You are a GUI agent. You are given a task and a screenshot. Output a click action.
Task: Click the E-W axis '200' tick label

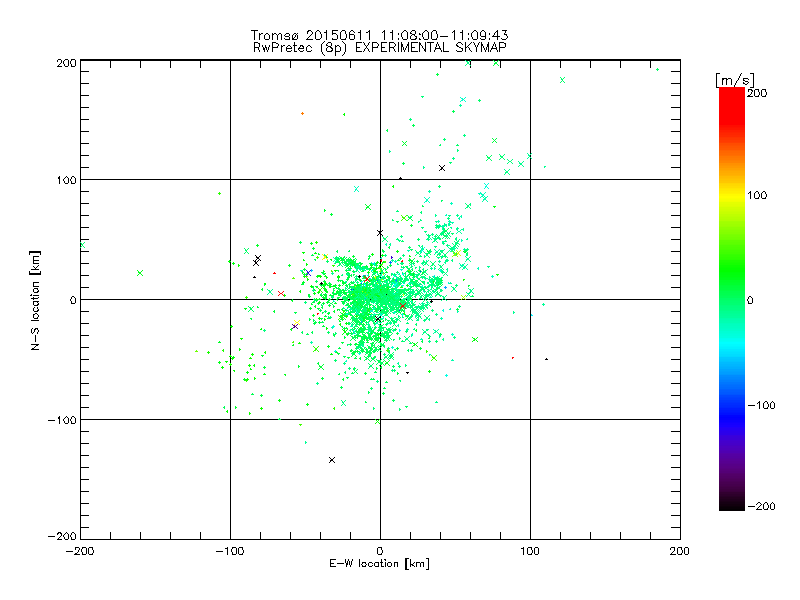(680, 551)
